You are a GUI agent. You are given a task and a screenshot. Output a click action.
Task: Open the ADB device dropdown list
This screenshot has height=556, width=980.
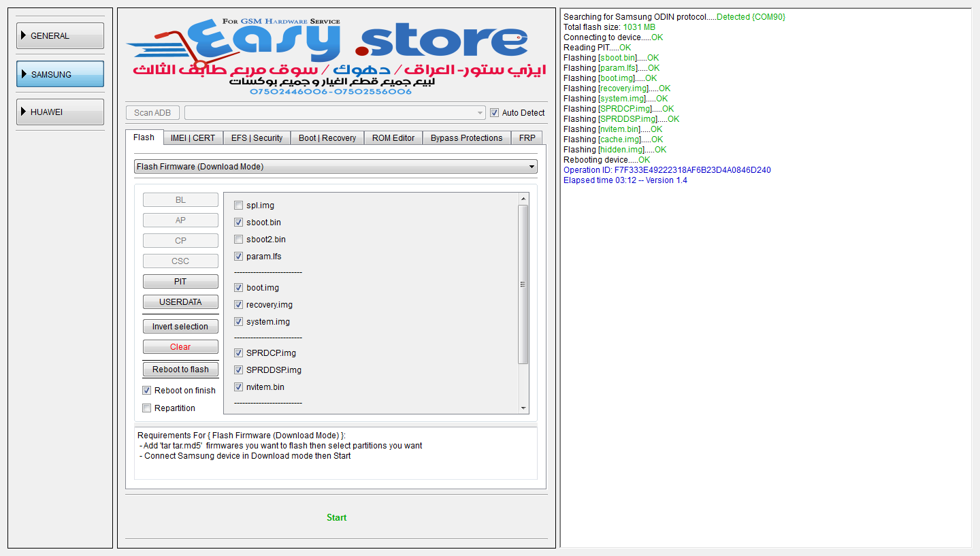click(335, 112)
